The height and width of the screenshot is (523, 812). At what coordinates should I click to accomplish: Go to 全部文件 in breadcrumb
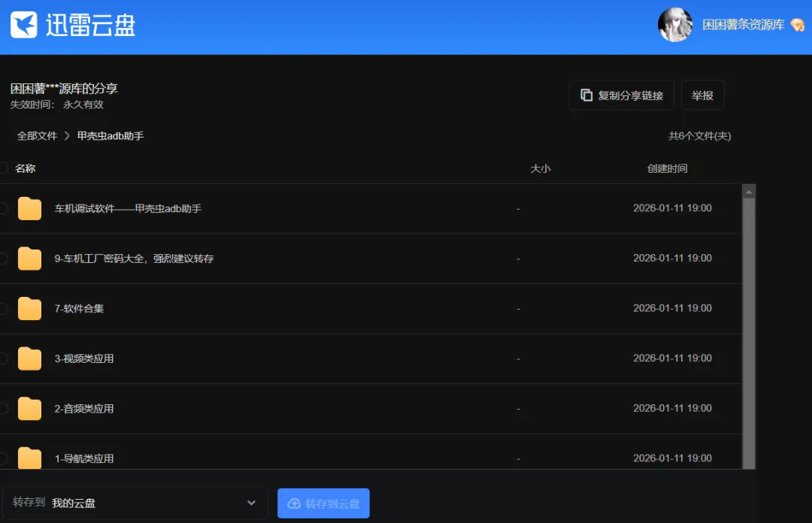[x=38, y=136]
